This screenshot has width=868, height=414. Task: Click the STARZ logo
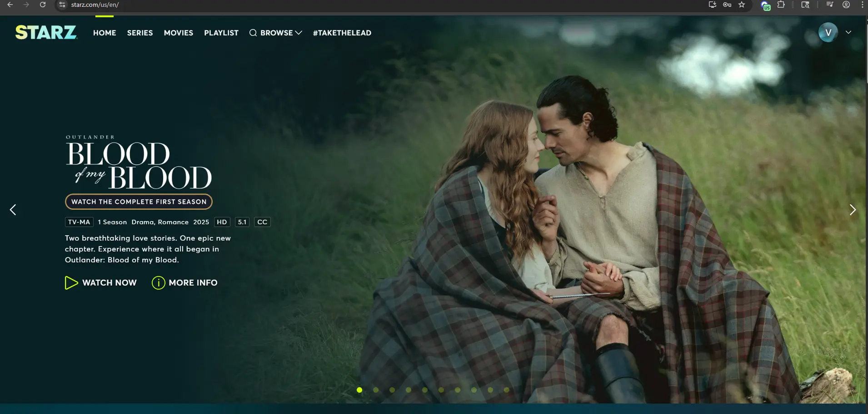pyautogui.click(x=46, y=32)
